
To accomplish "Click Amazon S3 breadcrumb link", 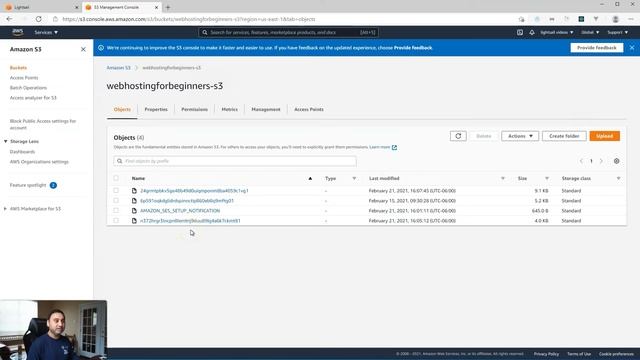I will 118,68.
